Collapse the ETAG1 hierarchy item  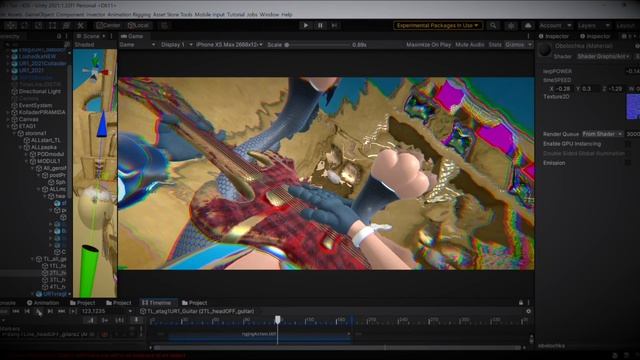8,126
